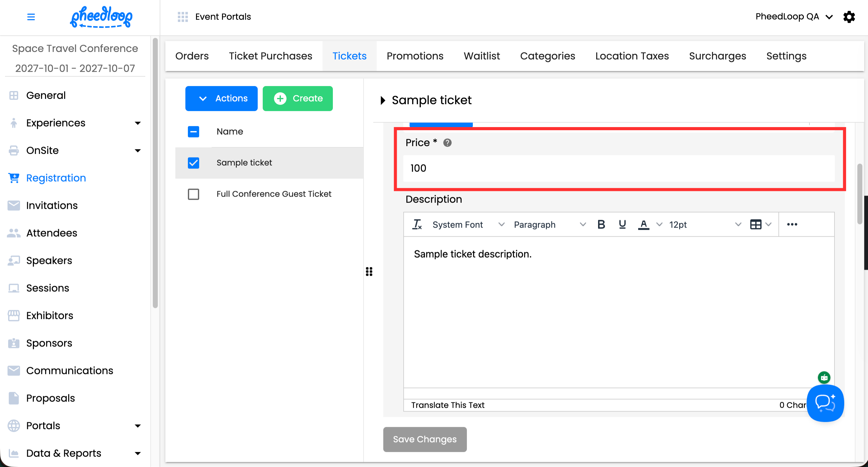Click the green Create button
Viewport: 868px width, 467px height.
[x=297, y=98]
